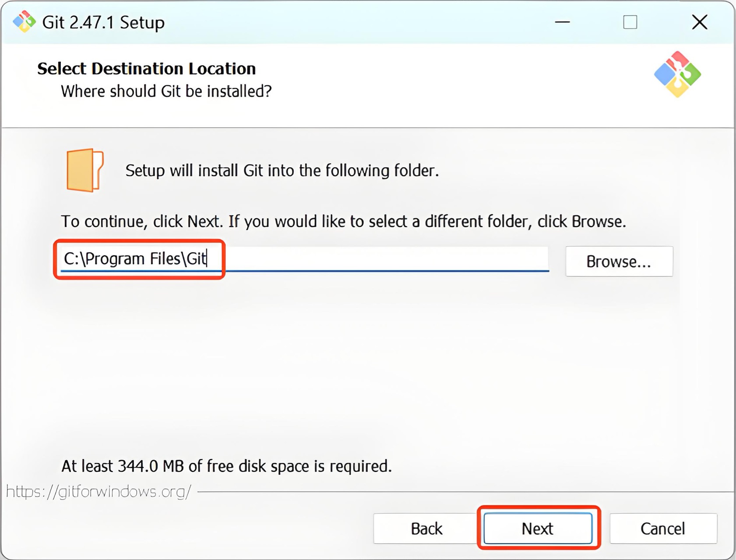
Task: Maximize the Git Setup window
Action: 630,22
